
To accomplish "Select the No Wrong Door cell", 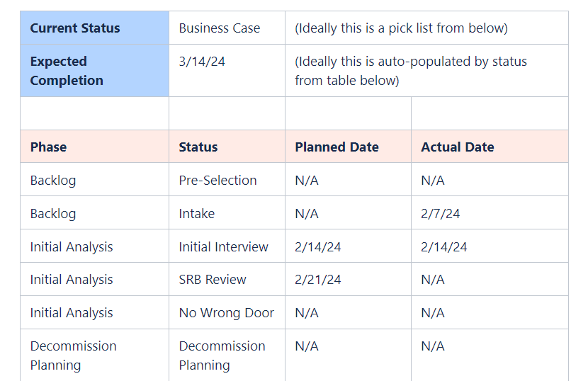I will (x=227, y=312).
